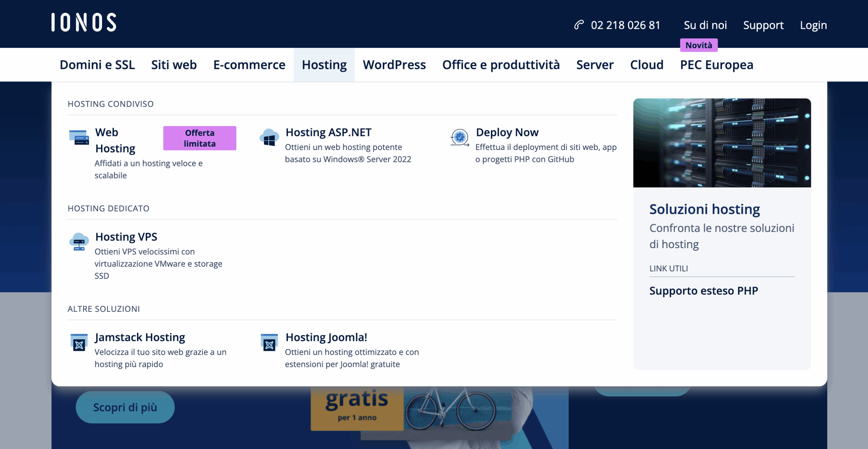Click the Hosting ASP.NET Windows cloud icon
Image resolution: width=868 pixels, height=449 pixels.
click(269, 138)
